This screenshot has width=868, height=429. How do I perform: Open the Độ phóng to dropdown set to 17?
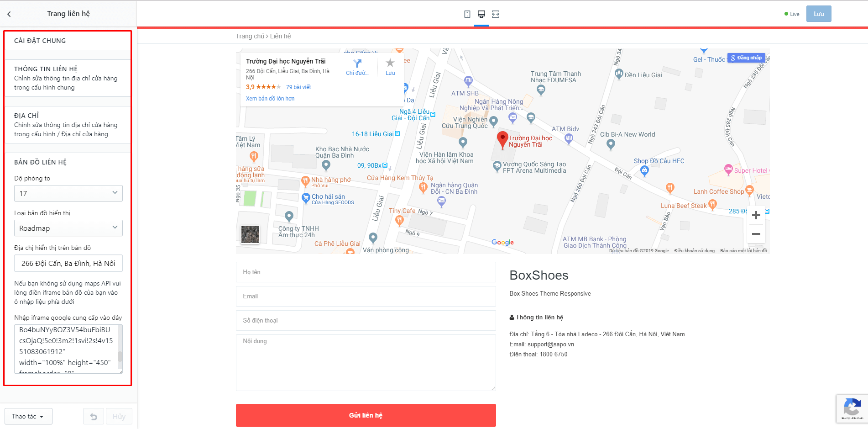68,193
